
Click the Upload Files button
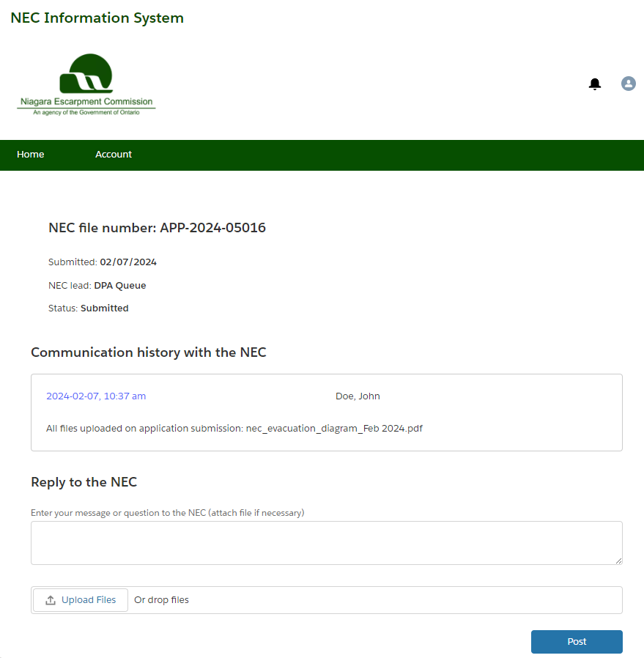pos(80,599)
